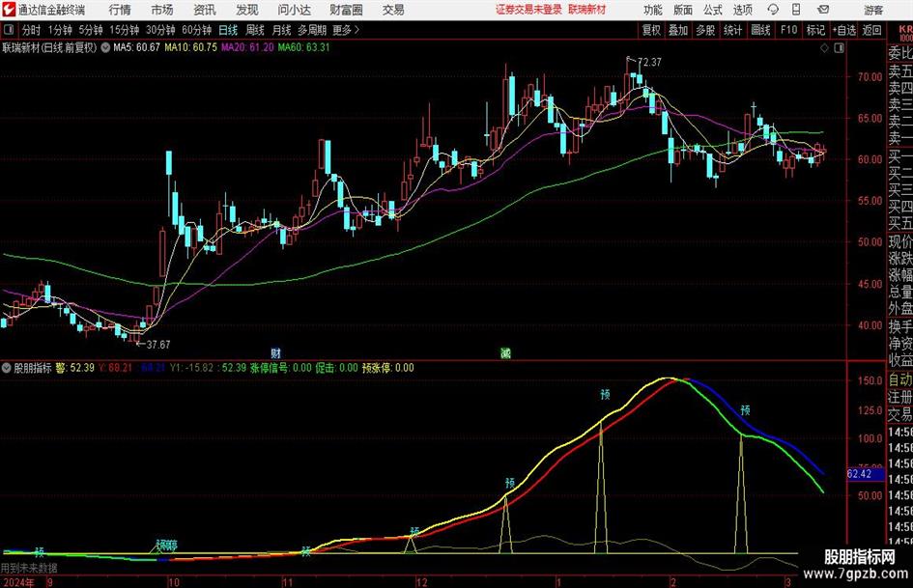
Task: Click the diamond icon above the chart
Action: [824, 48]
